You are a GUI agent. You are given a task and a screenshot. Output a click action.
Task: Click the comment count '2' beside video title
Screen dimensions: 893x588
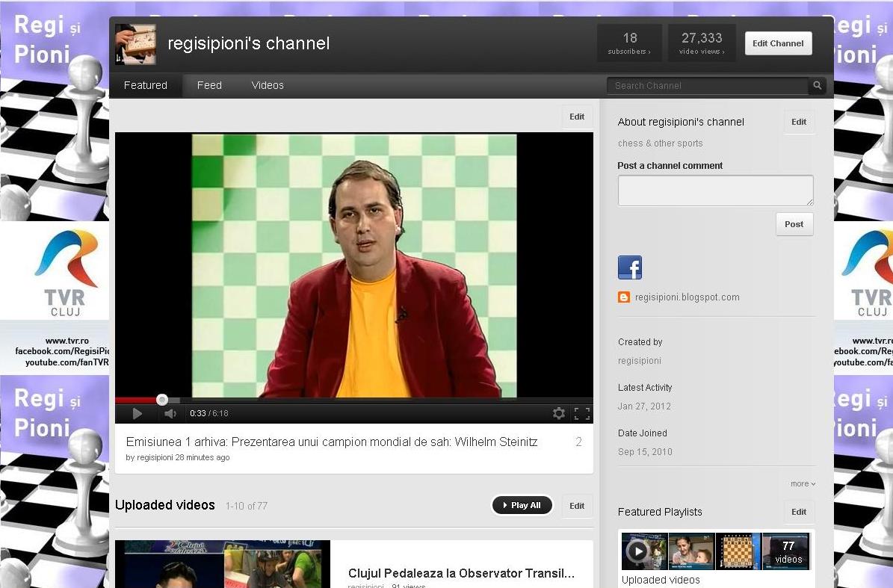click(x=578, y=442)
